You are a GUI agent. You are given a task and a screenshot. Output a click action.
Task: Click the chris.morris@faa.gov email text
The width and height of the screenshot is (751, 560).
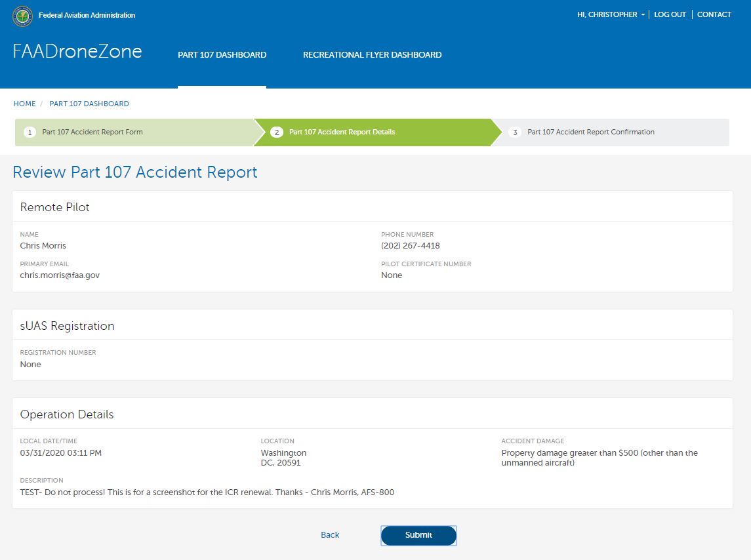click(60, 275)
